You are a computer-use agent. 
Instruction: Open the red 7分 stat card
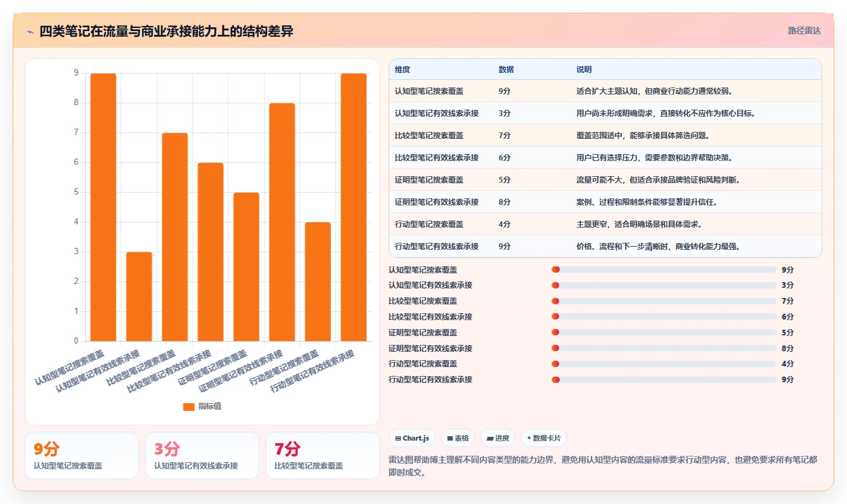pyautogui.click(x=323, y=455)
